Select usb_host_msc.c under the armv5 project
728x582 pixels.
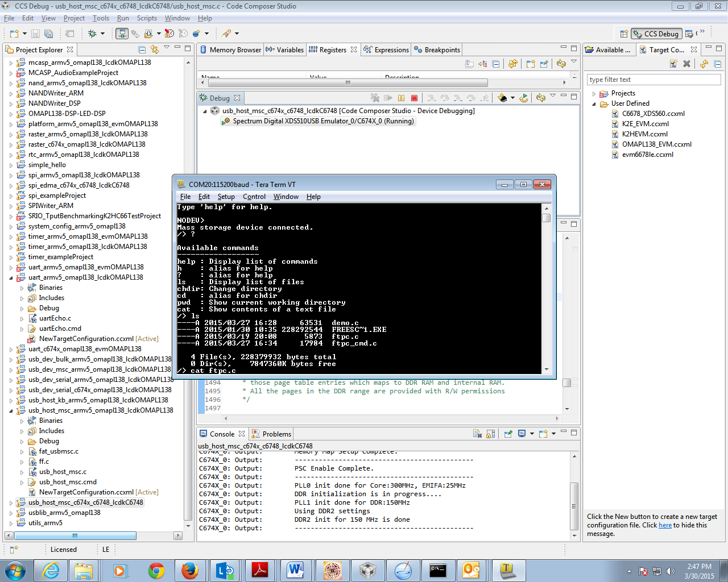(x=57, y=472)
